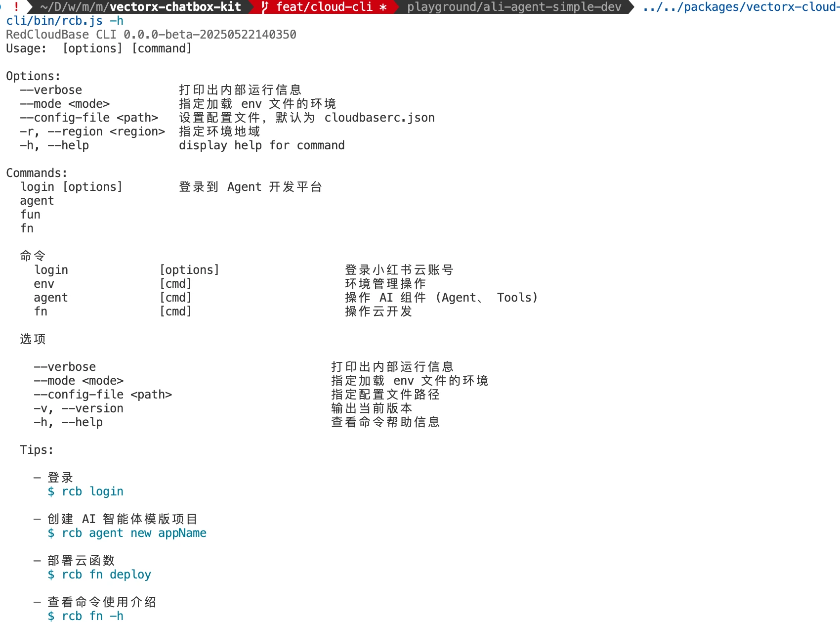Click the cloudbaserc.json filename text

pos(379,118)
